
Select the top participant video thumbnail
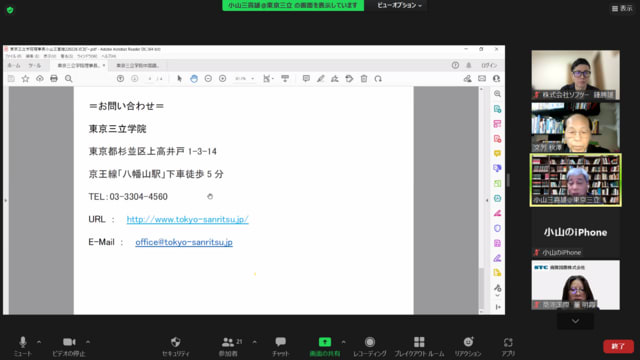click(x=576, y=75)
